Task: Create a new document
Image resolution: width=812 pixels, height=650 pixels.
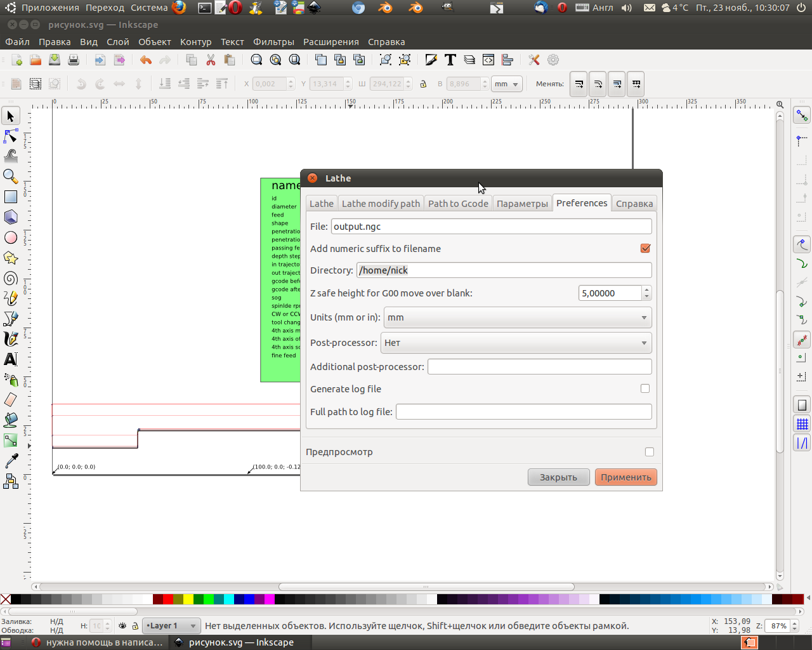Action: [x=17, y=60]
